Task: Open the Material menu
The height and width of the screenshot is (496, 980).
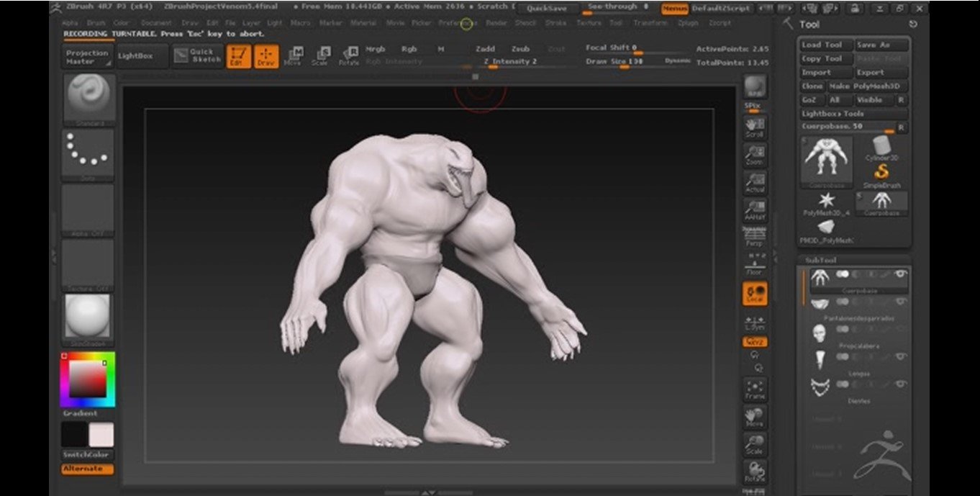Action: tap(363, 23)
